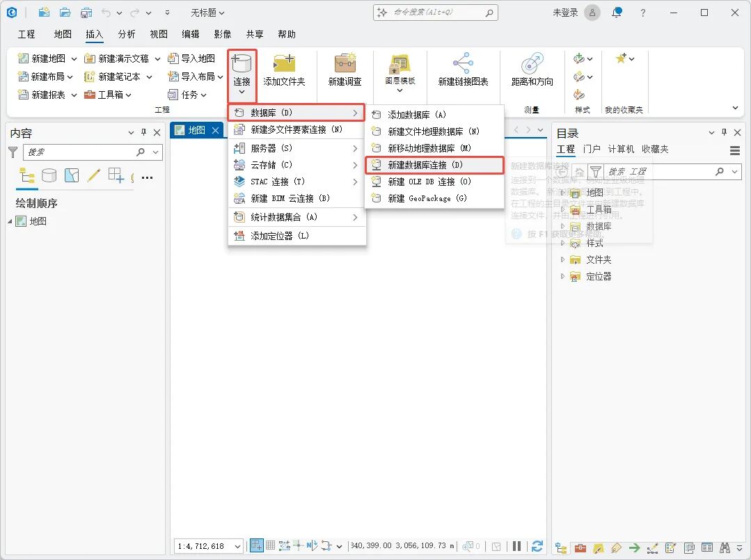Close the 地图 map view tab
This screenshot has width=751, height=560.
(x=216, y=130)
